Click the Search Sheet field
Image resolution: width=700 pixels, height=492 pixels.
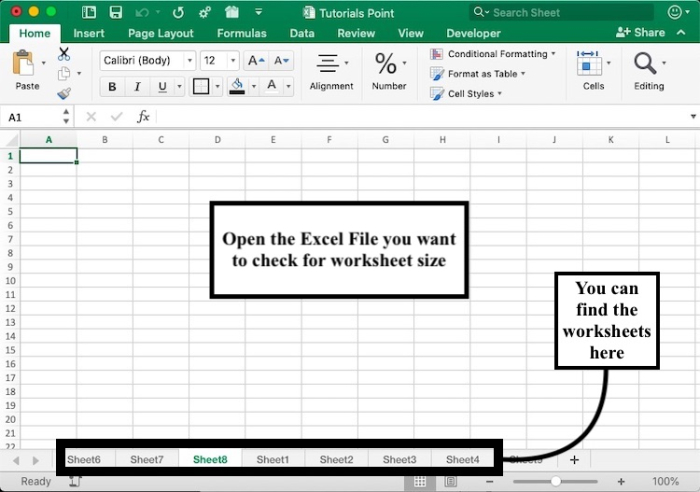click(x=561, y=13)
